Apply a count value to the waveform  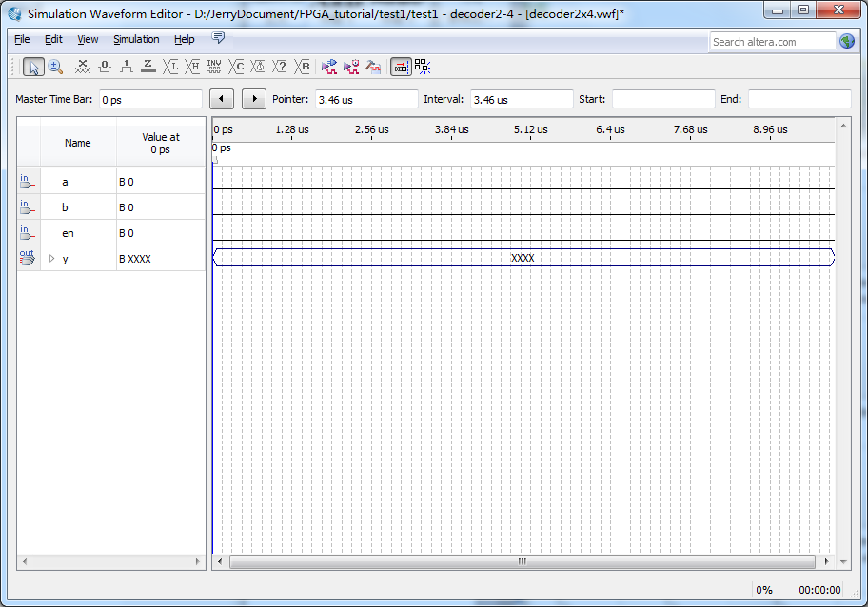pos(236,67)
